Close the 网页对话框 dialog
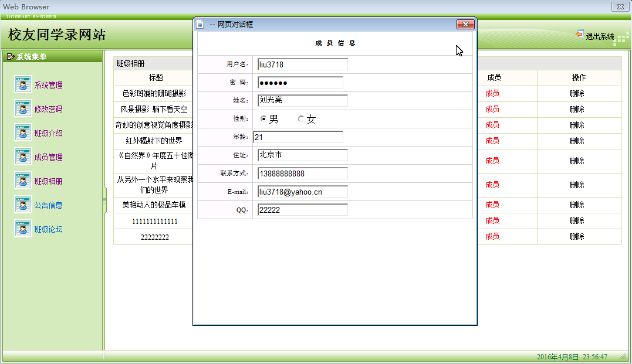632x364 pixels. point(465,24)
